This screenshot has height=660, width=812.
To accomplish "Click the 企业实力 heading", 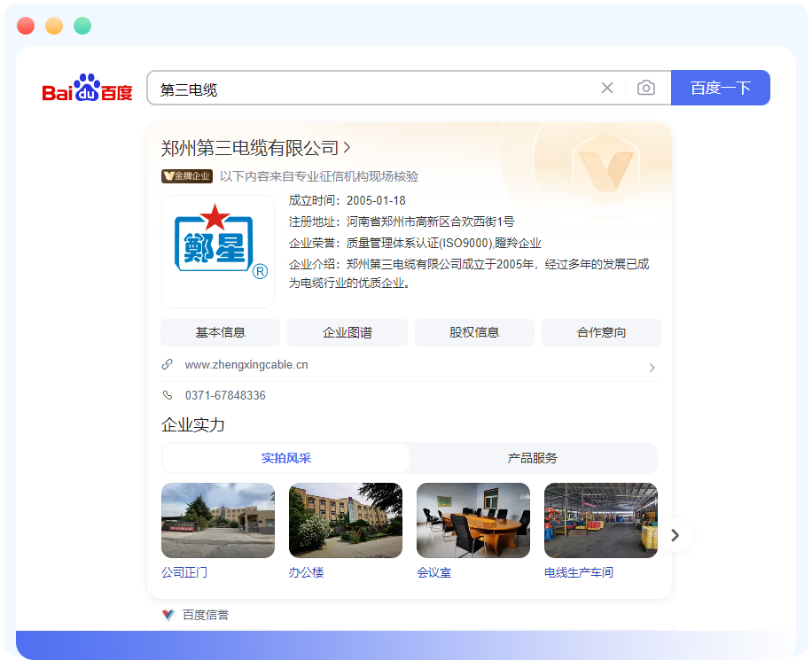I will [x=192, y=425].
